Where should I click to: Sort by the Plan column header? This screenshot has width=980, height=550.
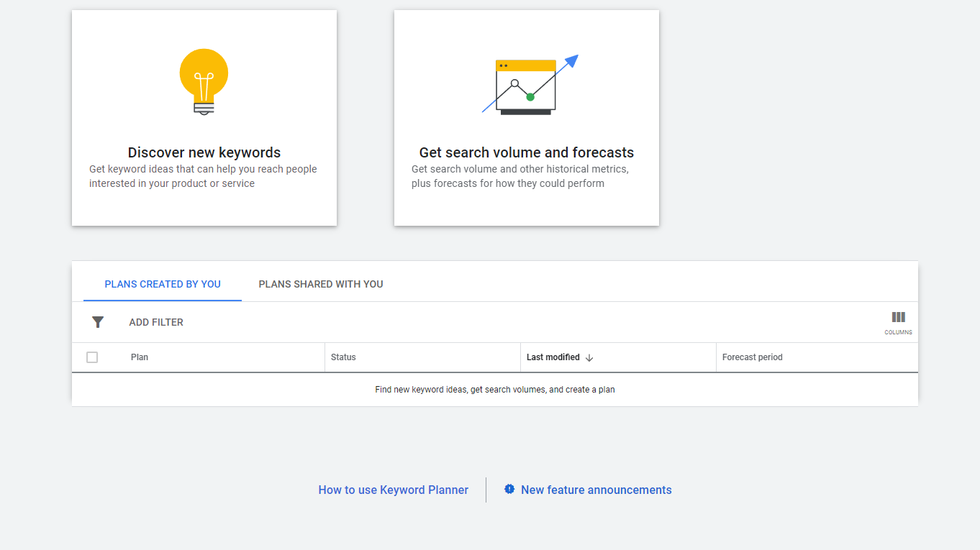point(140,357)
